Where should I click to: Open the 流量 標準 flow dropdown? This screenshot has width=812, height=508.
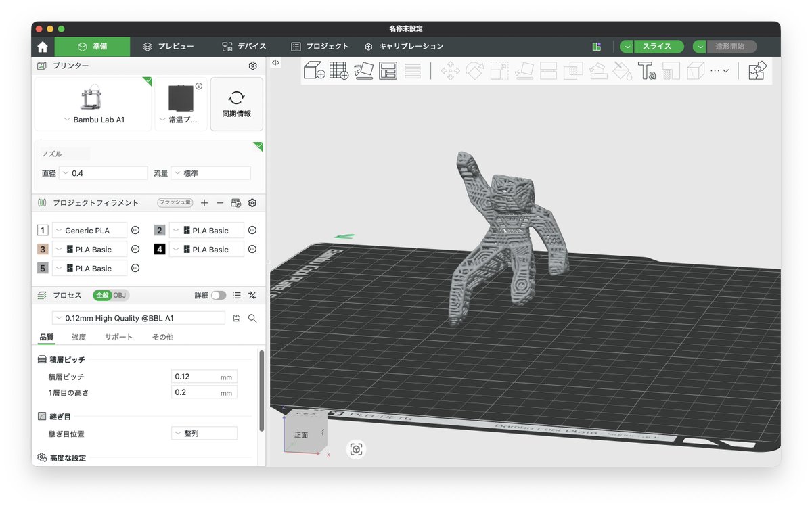[x=210, y=173]
